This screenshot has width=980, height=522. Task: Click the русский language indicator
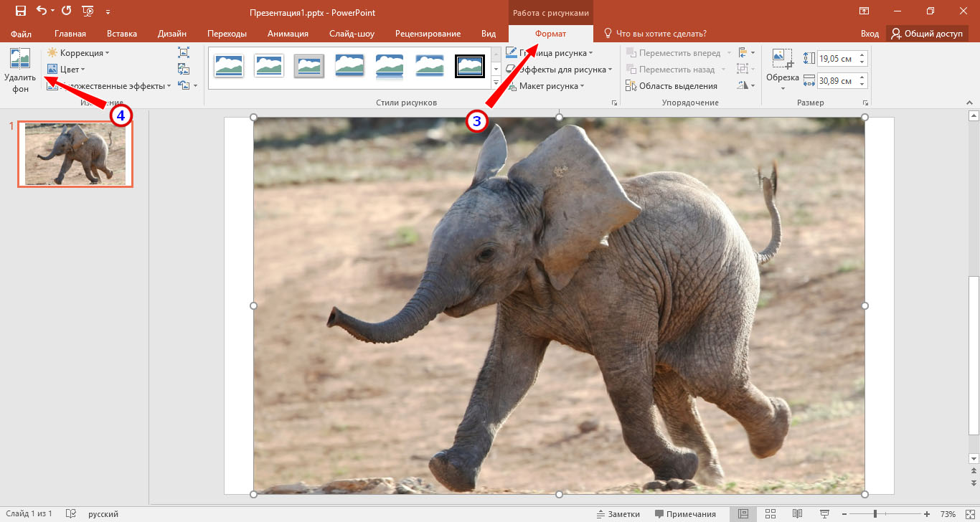coord(103,514)
